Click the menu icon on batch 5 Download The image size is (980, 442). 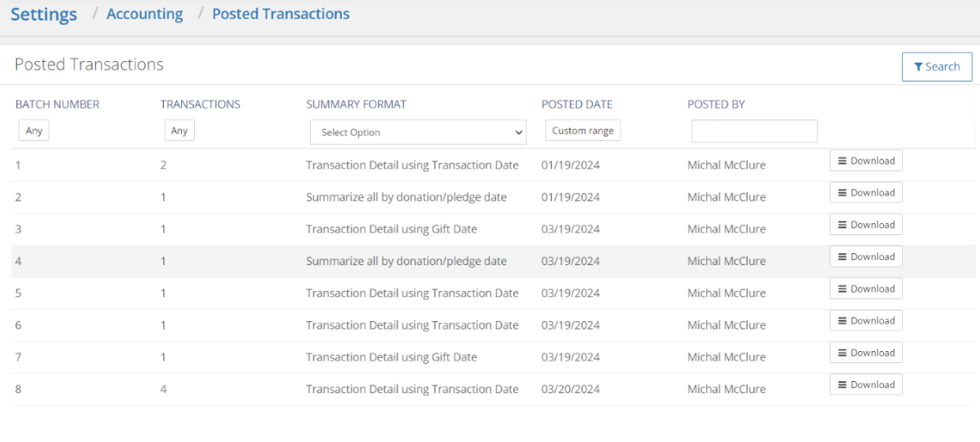842,289
